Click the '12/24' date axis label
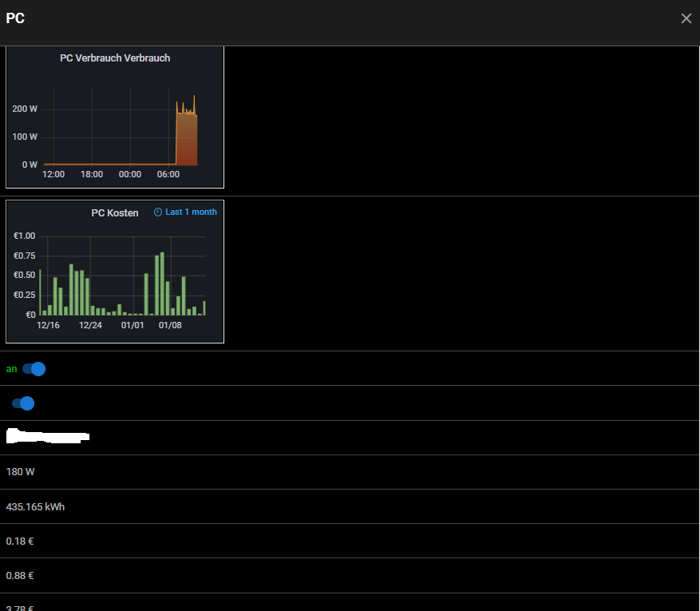 pos(91,325)
